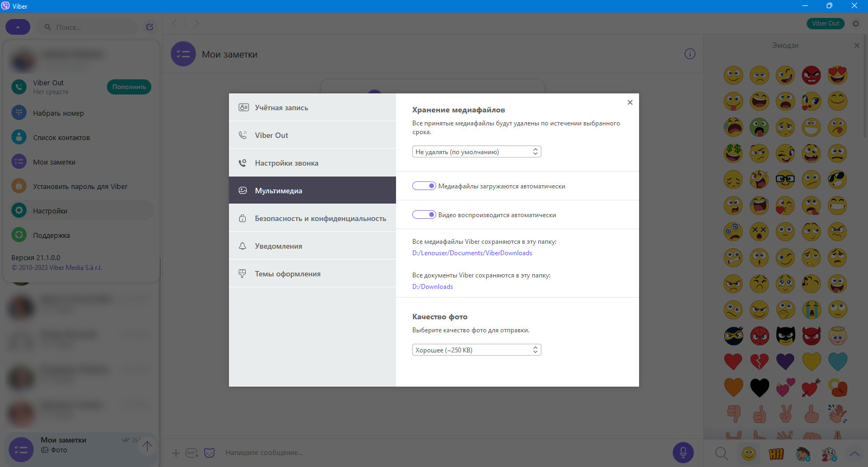Open the ViberDownloads folder path link

(472, 253)
